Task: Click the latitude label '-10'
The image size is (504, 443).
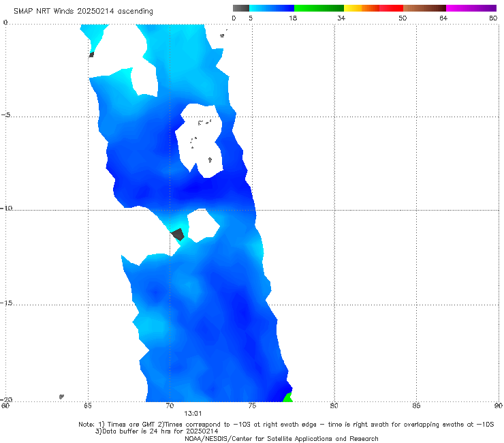Action: coord(6,208)
